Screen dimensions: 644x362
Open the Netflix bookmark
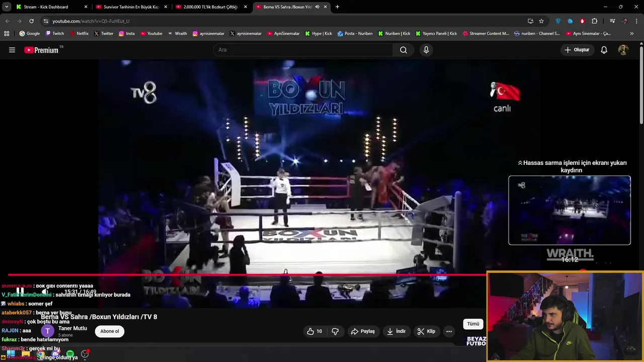click(78, 34)
